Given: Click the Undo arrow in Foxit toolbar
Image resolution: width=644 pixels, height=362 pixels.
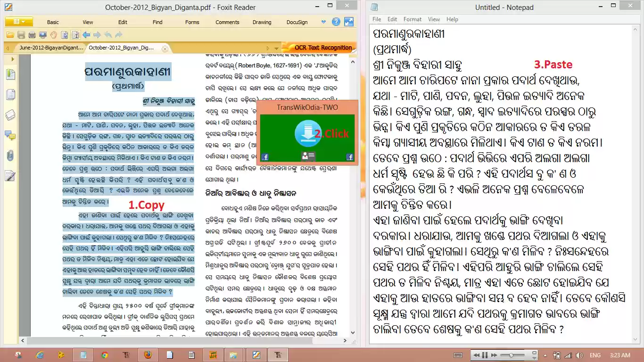Looking at the screenshot, I should pos(108,35).
